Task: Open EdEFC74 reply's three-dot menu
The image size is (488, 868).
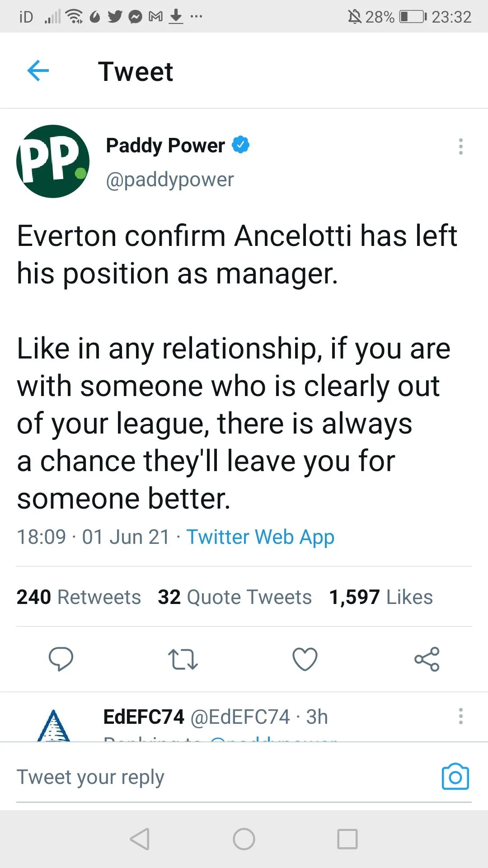Action: pyautogui.click(x=460, y=716)
